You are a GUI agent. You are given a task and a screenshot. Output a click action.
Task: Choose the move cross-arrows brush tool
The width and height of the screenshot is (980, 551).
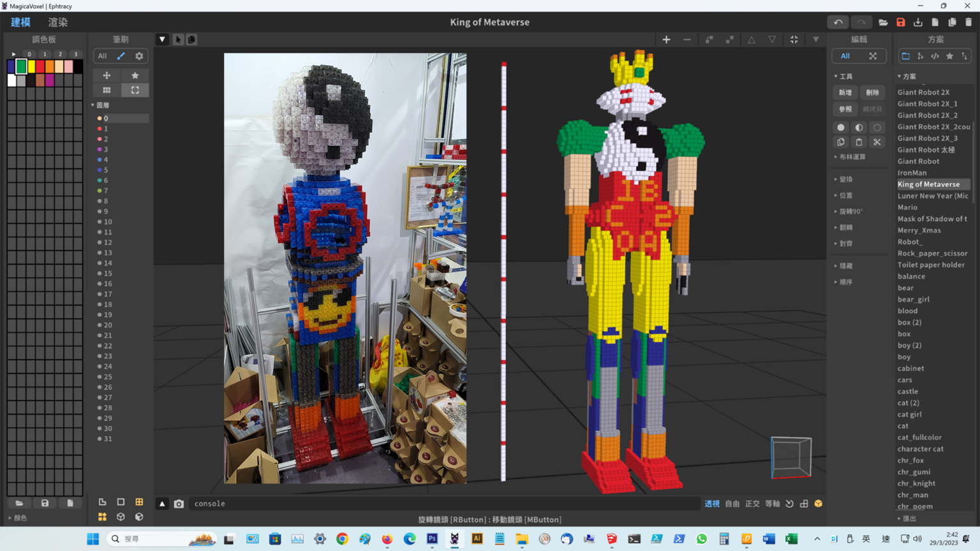(107, 75)
